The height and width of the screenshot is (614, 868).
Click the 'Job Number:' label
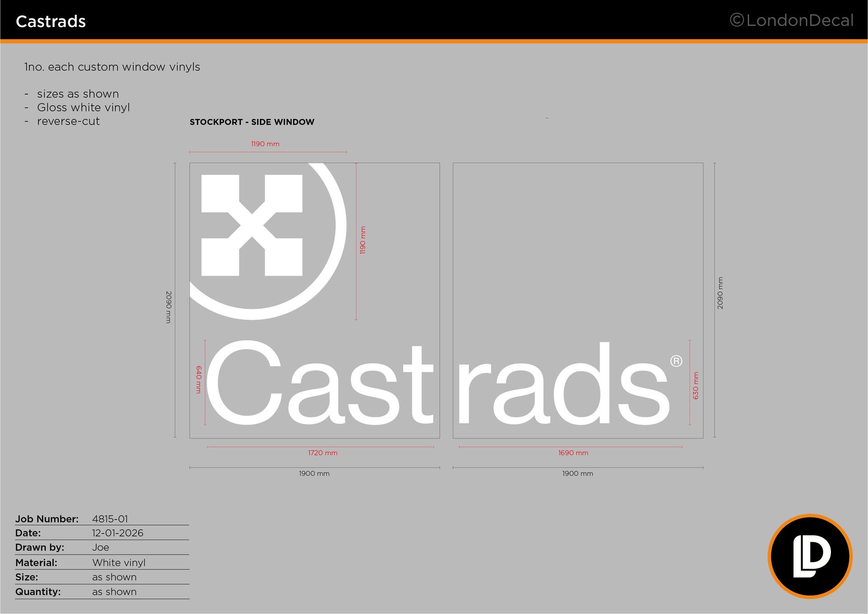click(47, 519)
